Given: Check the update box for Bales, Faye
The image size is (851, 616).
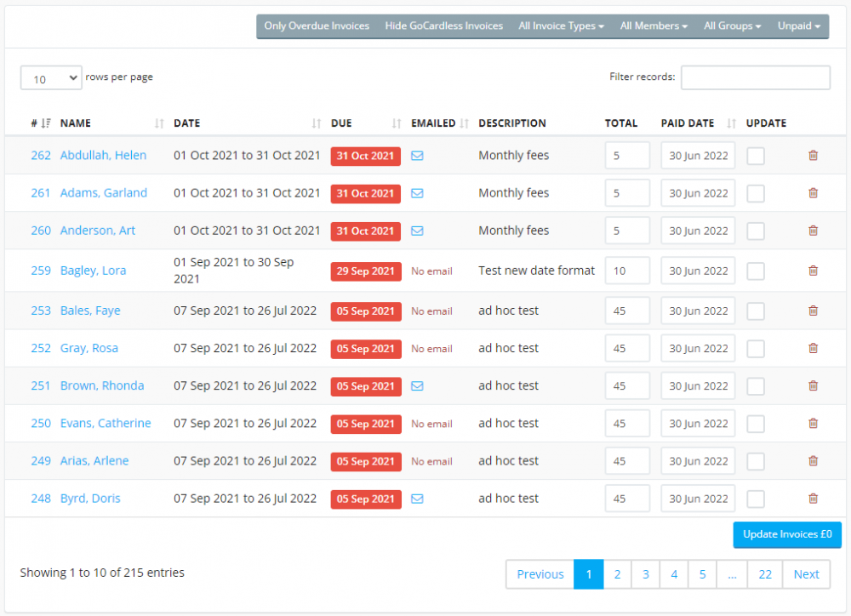Looking at the screenshot, I should pyautogui.click(x=756, y=311).
